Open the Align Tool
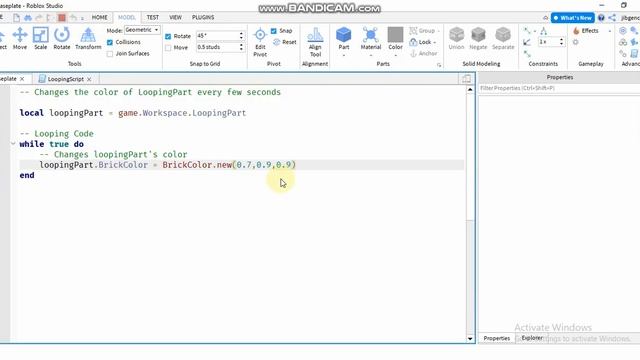Screen dimensions: 640x360 point(315,42)
